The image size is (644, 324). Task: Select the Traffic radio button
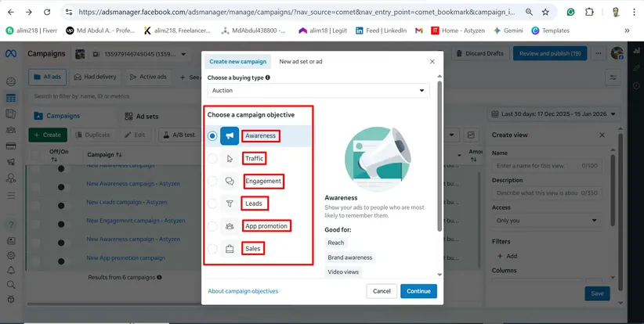[x=212, y=159]
